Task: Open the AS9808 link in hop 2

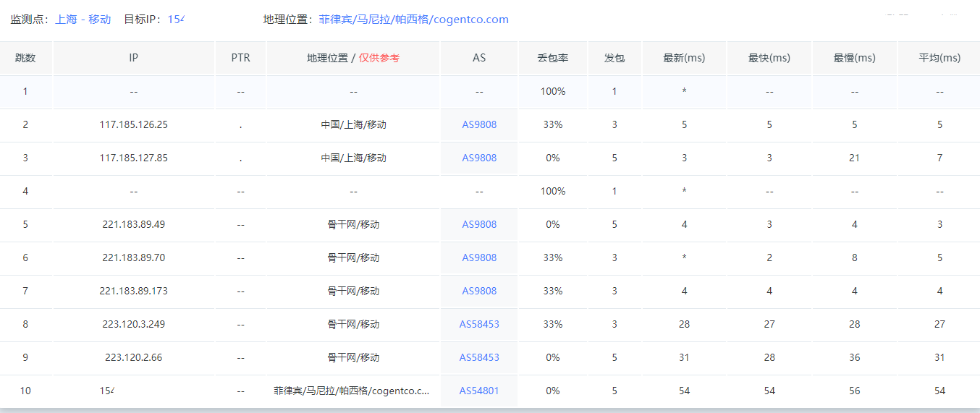Action: [479, 124]
